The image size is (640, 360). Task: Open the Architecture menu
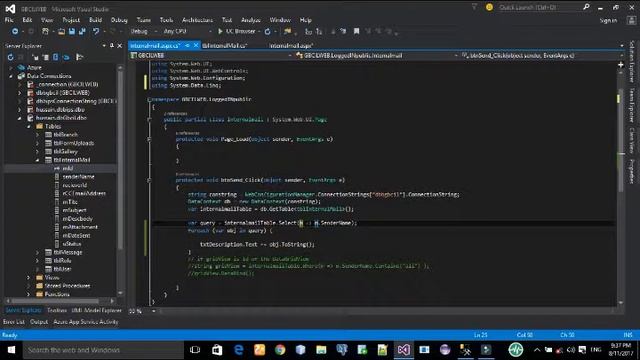[198, 20]
